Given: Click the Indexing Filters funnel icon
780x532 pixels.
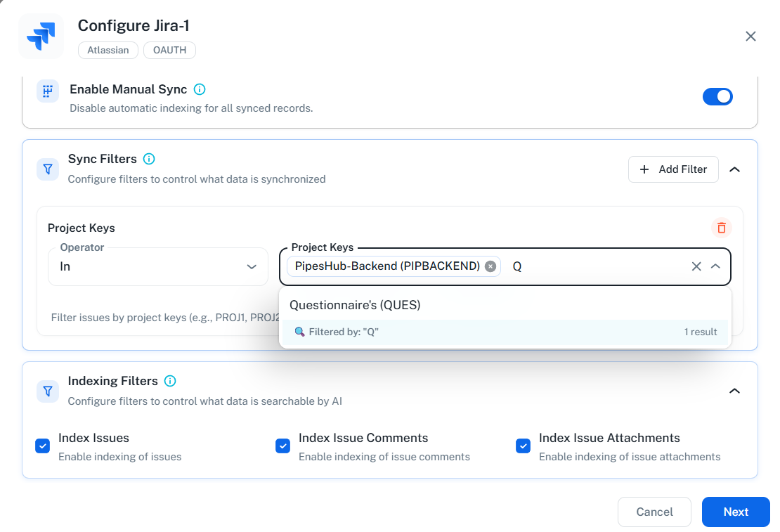Looking at the screenshot, I should tap(47, 391).
